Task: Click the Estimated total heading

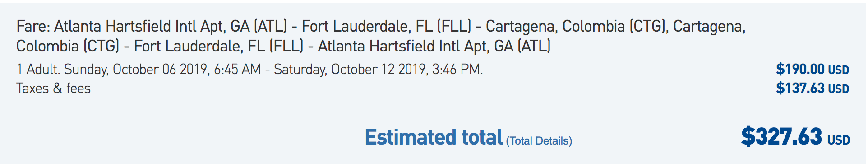Action: coord(434,137)
